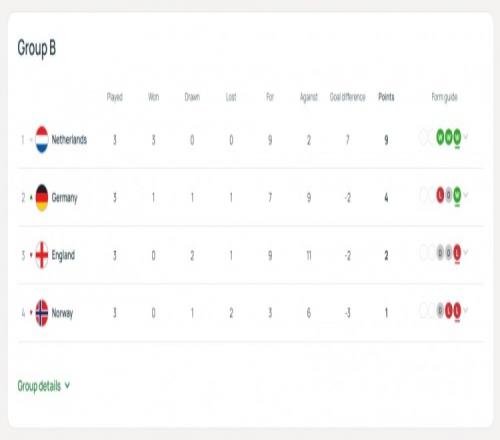This screenshot has width=500, height=440.
Task: Open the Group details dropdown
Action: (44, 386)
